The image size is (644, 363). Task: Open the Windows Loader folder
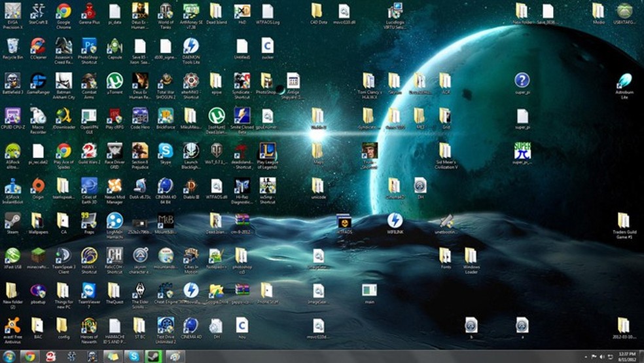(x=471, y=256)
